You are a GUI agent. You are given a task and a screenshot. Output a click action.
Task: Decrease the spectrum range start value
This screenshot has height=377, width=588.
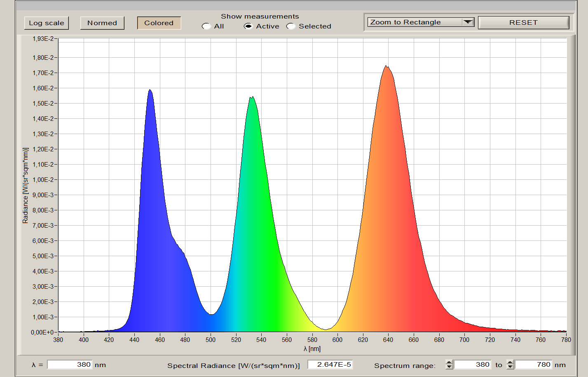pyautogui.click(x=449, y=367)
